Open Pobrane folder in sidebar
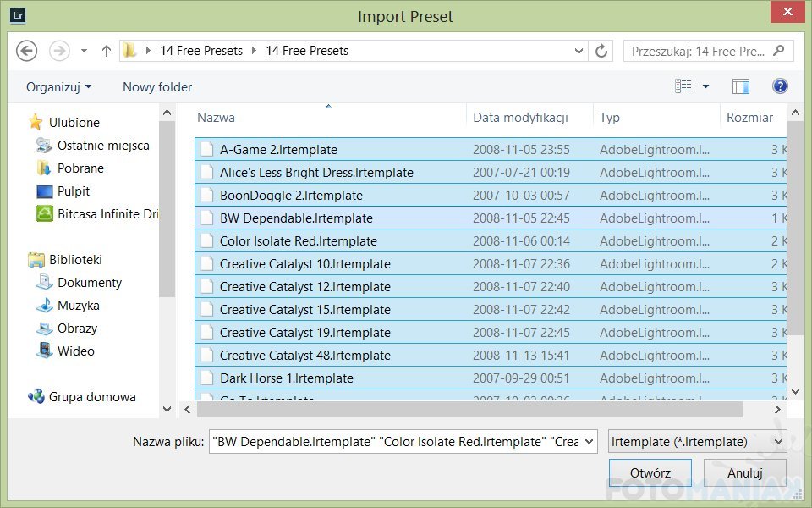 point(80,168)
